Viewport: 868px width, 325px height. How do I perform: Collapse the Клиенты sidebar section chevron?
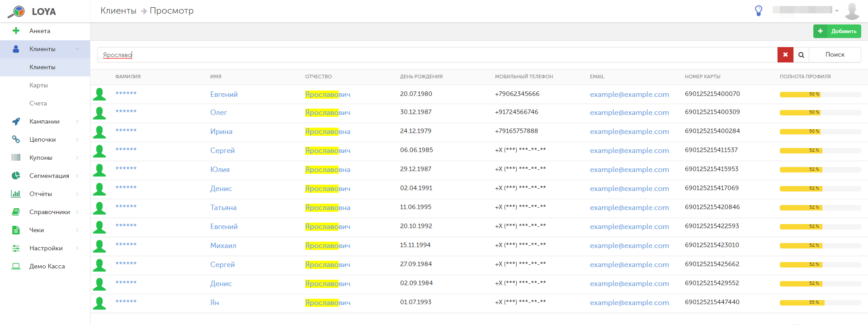77,49
